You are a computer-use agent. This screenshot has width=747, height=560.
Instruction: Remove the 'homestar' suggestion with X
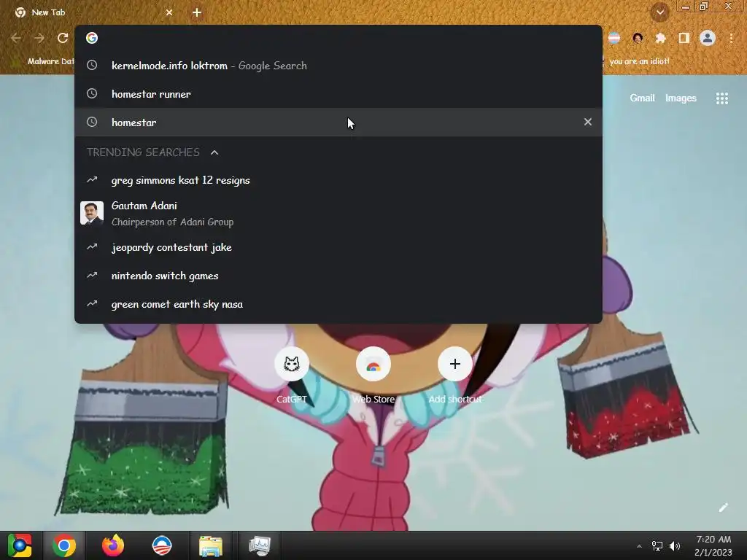[588, 122]
